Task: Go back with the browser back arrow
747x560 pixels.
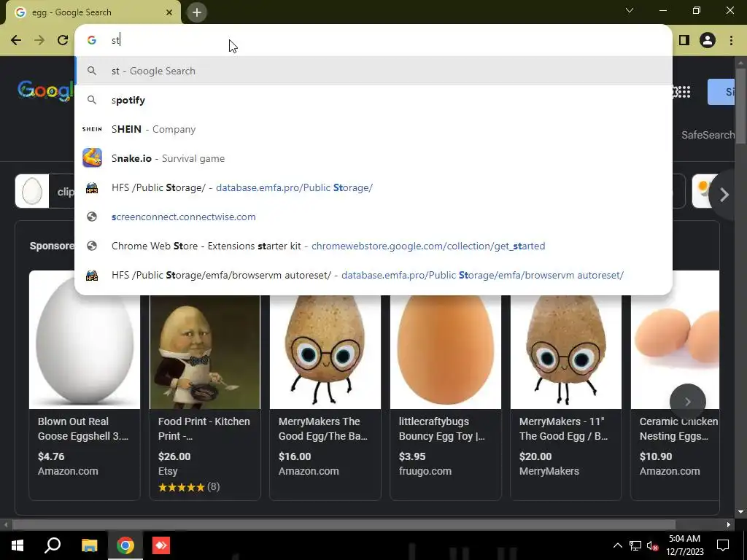Action: click(x=16, y=40)
